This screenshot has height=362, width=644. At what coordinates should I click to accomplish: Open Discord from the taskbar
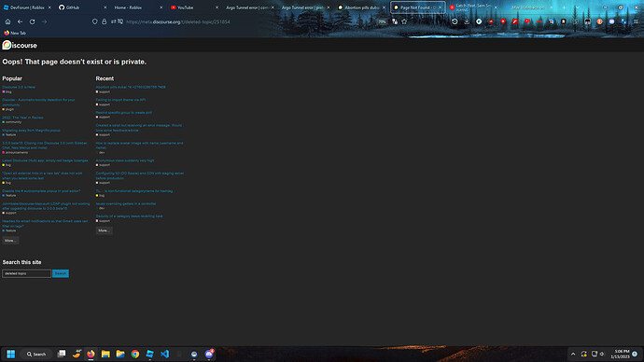(x=209, y=354)
